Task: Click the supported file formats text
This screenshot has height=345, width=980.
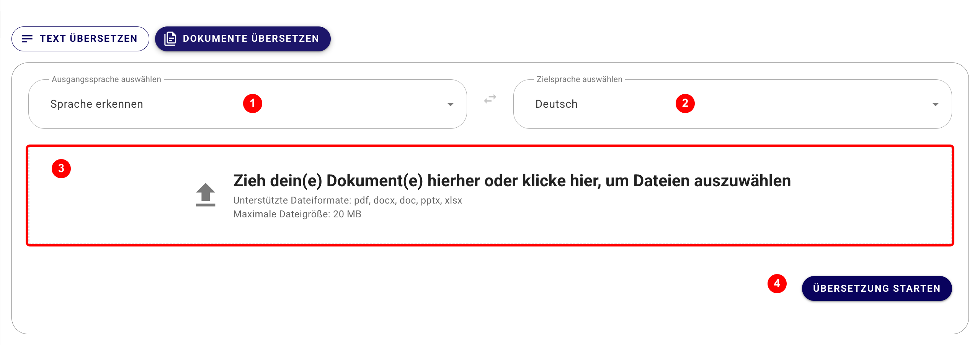Action: click(x=348, y=200)
